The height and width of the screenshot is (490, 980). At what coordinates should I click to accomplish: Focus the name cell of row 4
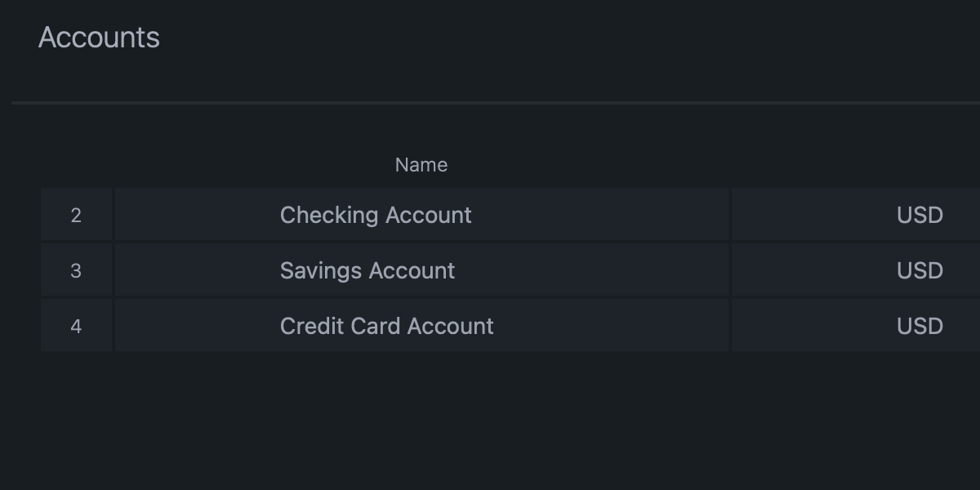[x=421, y=326]
